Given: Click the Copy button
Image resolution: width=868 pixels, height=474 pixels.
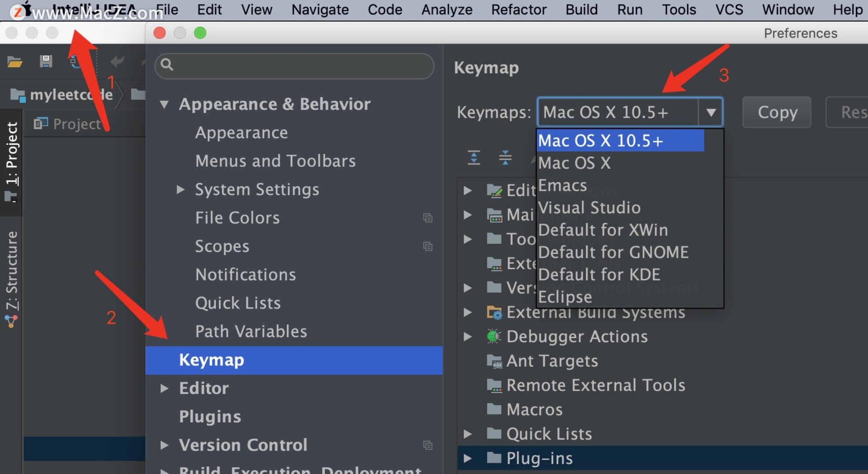Looking at the screenshot, I should pyautogui.click(x=776, y=112).
